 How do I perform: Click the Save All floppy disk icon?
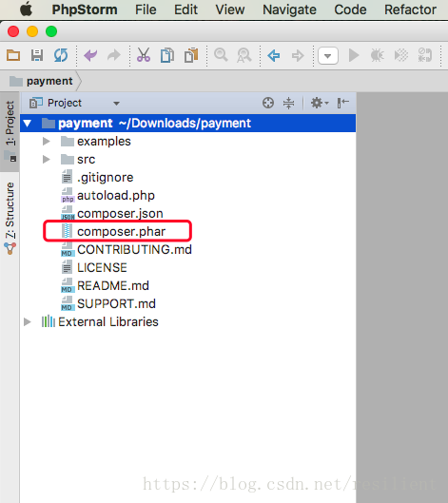pyautogui.click(x=37, y=55)
